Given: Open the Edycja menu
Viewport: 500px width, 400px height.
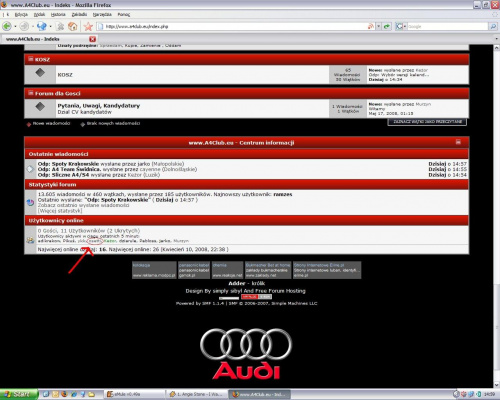Looking at the screenshot, I should point(21,14).
